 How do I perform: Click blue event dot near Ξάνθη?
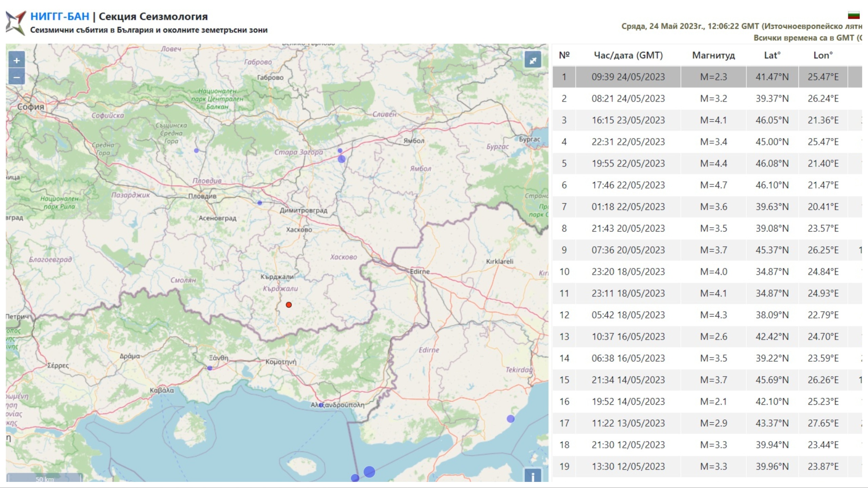(x=210, y=368)
